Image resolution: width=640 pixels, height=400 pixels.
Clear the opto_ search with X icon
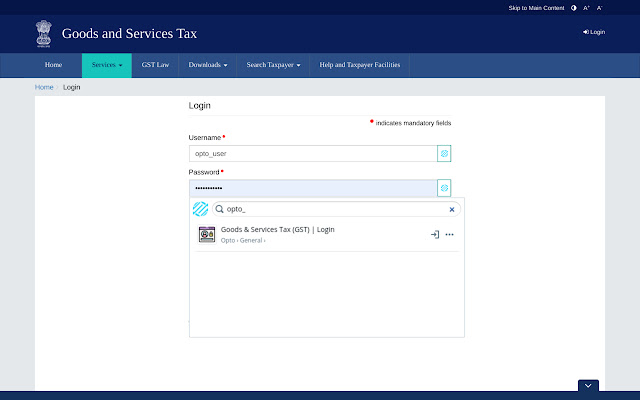point(452,210)
